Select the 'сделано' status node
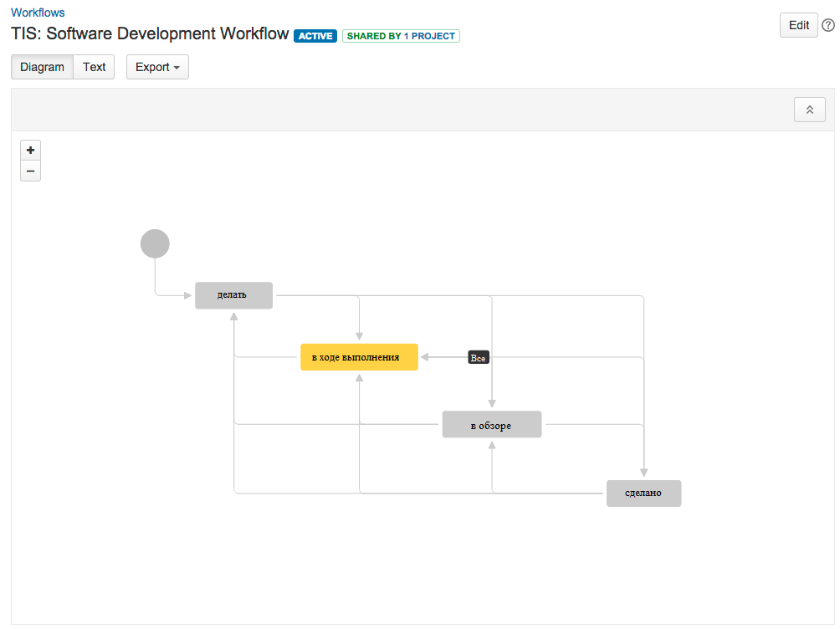The image size is (840, 629). pos(643,493)
